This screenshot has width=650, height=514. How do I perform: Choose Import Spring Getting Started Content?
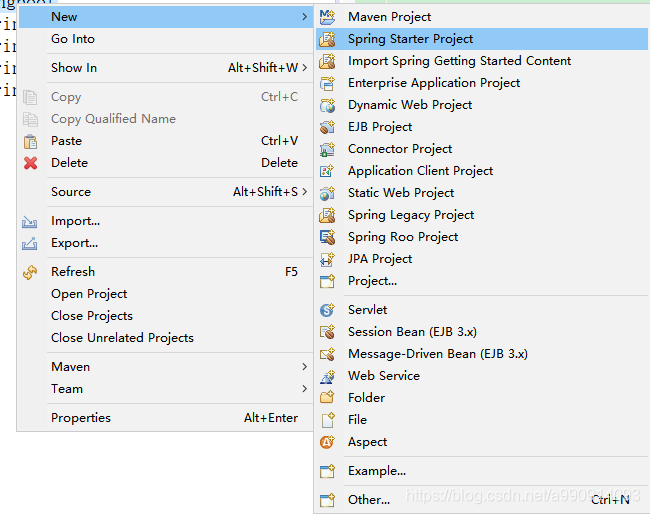point(482,61)
